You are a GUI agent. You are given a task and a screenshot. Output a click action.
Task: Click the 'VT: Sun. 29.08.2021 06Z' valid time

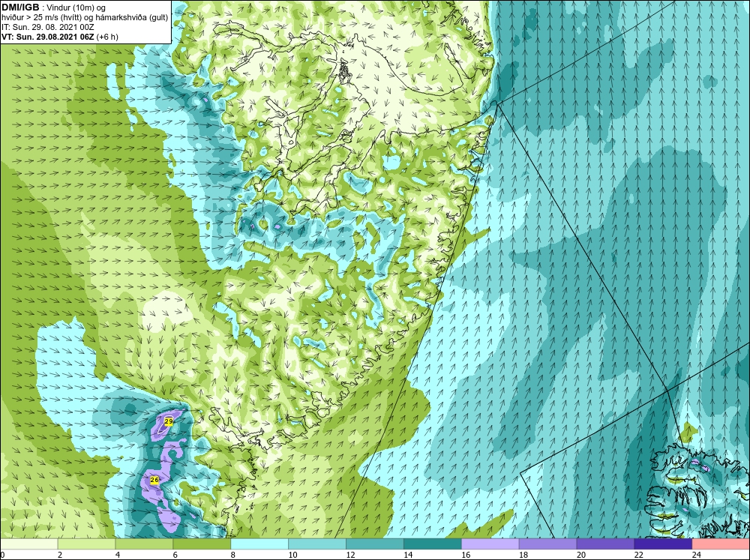tap(48, 36)
